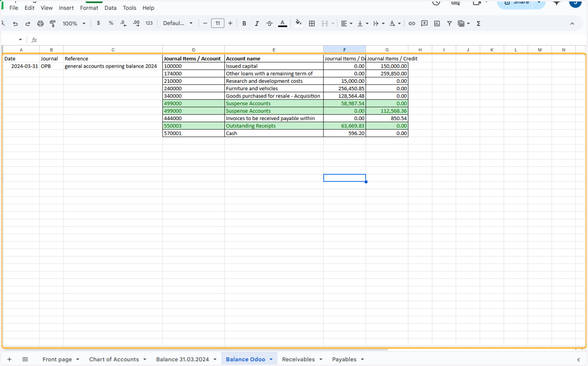Insert chart icon
Image resolution: width=588 pixels, height=366 pixels.
(437, 23)
